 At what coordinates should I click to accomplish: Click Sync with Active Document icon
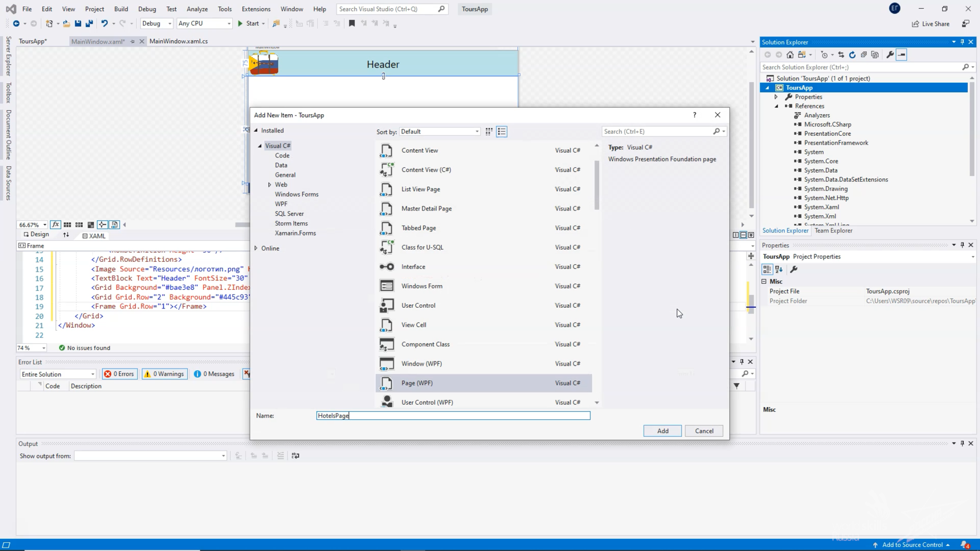841,55
